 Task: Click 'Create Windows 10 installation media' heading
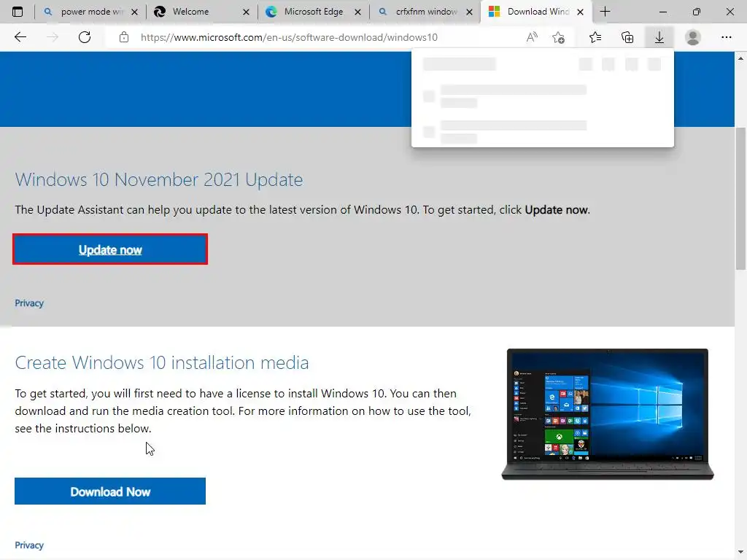(162, 363)
